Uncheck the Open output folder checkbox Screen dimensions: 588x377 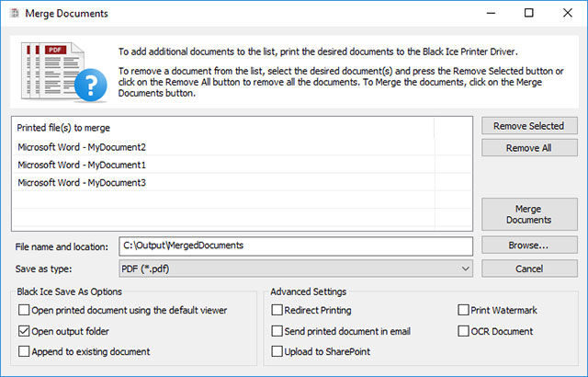[24, 331]
